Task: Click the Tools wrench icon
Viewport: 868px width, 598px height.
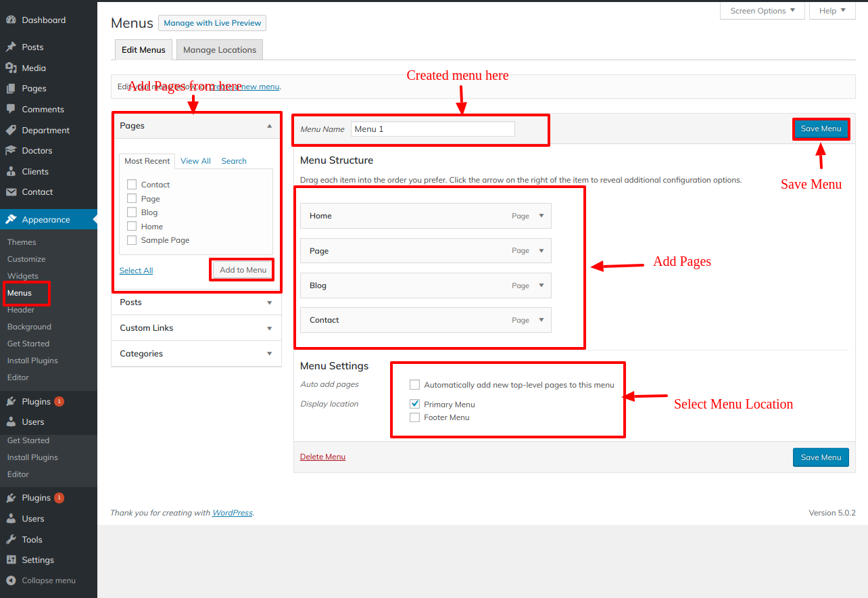Action: (11, 540)
